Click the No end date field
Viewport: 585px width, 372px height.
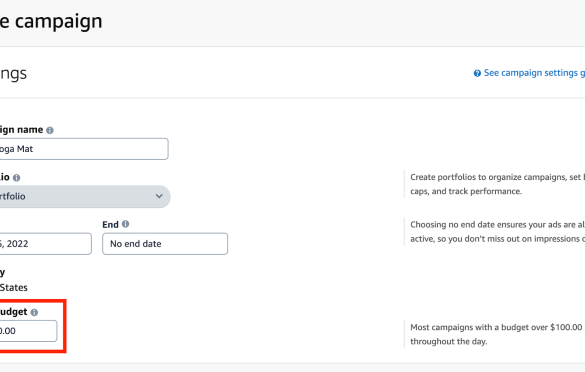[x=165, y=244]
